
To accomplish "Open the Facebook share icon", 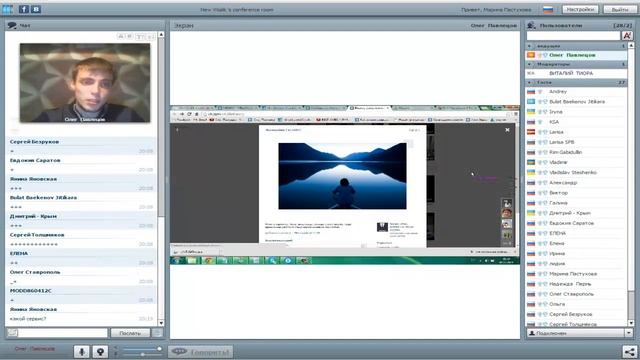I will pyautogui.click(x=24, y=9).
